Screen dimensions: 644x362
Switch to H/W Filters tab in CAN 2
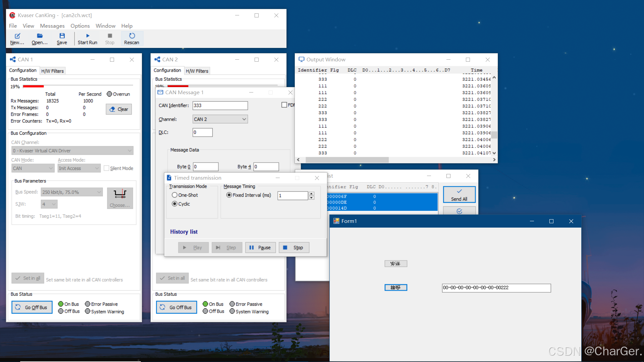(197, 71)
